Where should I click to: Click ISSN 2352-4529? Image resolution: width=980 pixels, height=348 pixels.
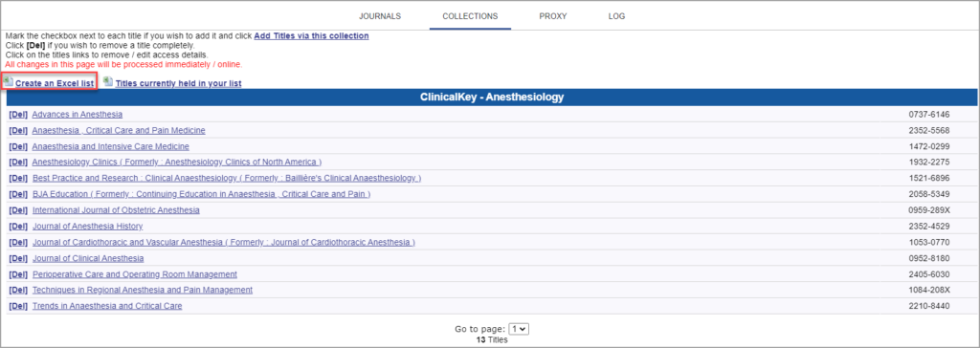tap(929, 227)
